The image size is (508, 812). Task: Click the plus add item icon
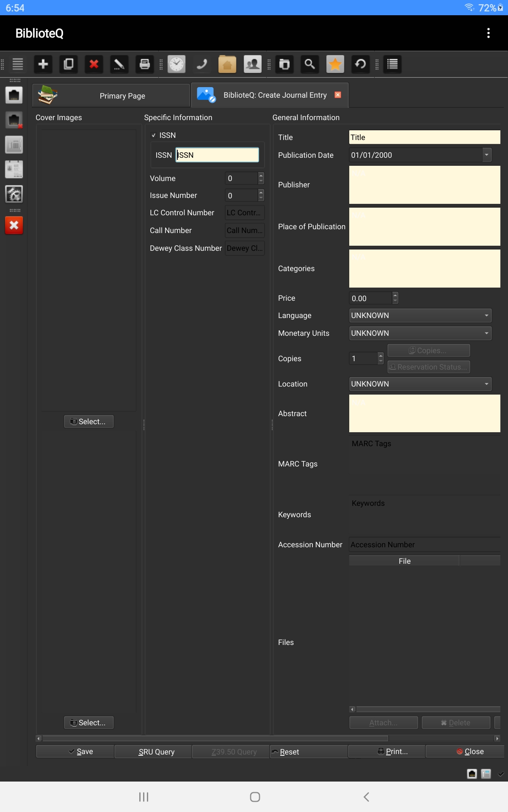click(x=43, y=64)
